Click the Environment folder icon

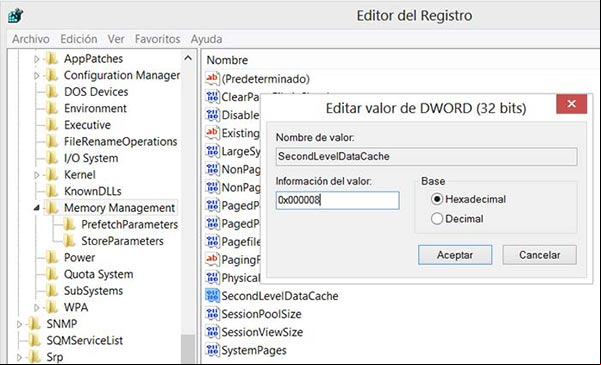coord(52,108)
